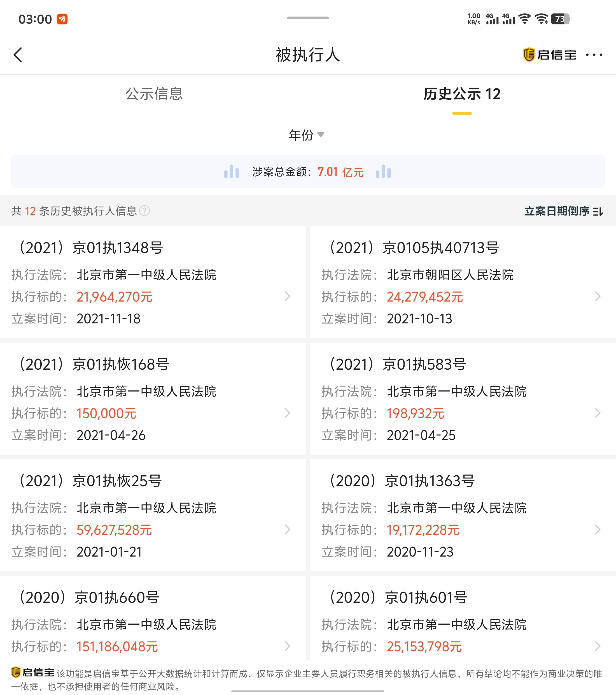Image resolution: width=616 pixels, height=695 pixels.
Task: Open case (2021)京01执583号 title
Action: 398,364
